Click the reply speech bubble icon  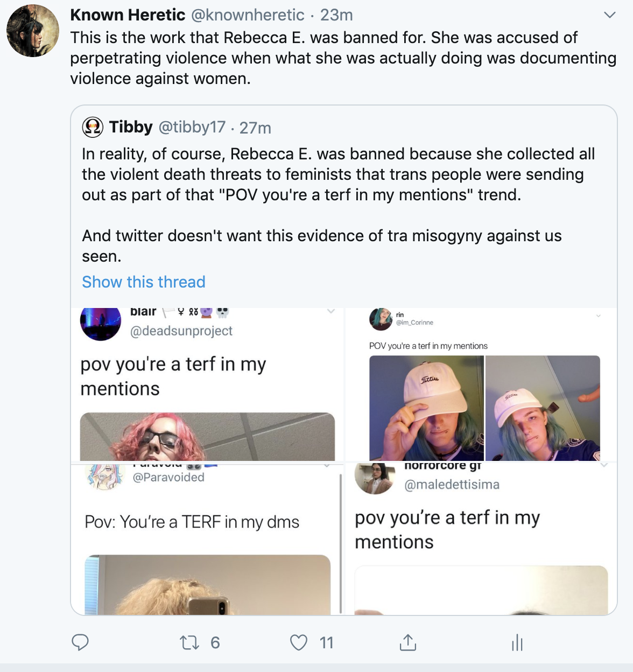(80, 642)
